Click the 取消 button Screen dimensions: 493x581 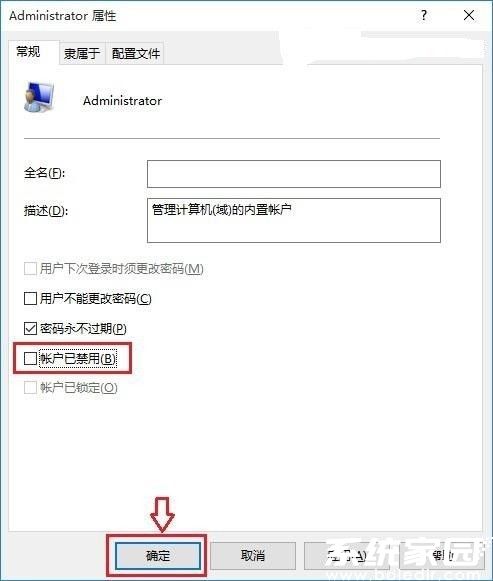(x=253, y=556)
